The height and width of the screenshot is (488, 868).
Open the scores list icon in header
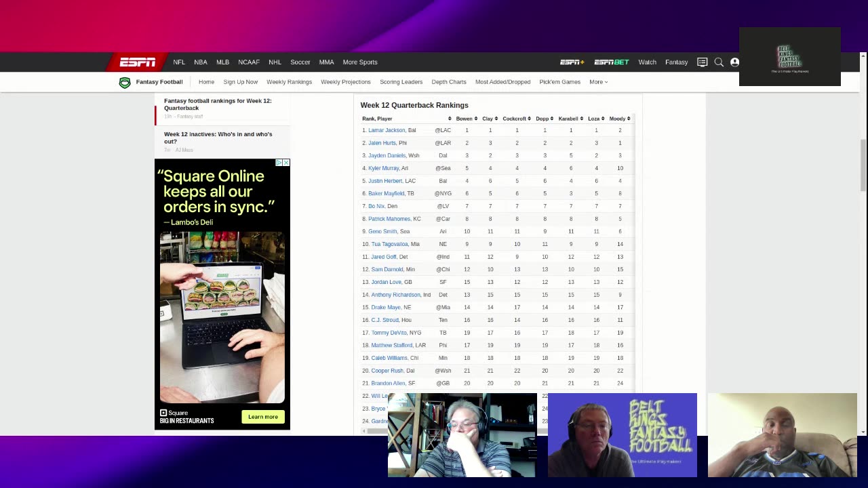702,62
